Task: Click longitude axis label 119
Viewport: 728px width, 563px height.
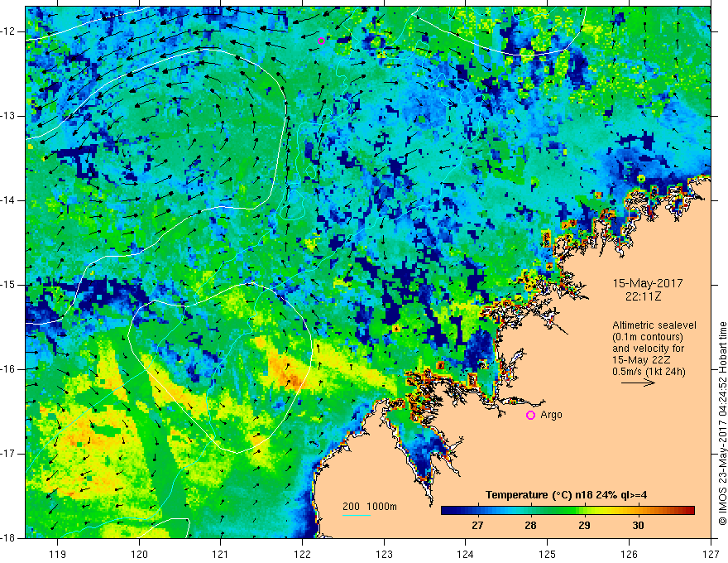Action: pos(58,554)
